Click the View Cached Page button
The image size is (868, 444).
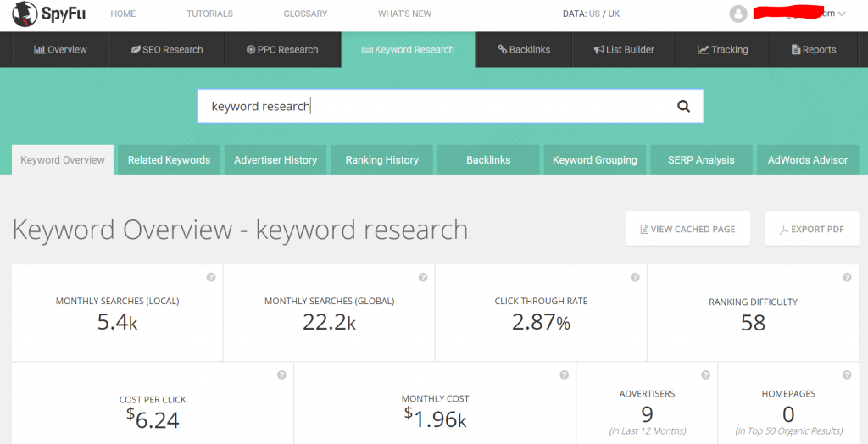click(x=687, y=229)
